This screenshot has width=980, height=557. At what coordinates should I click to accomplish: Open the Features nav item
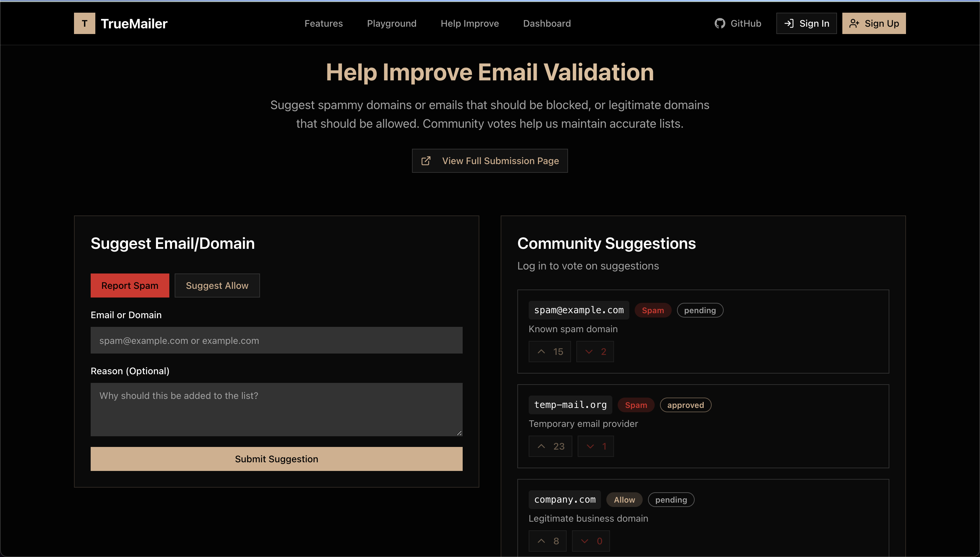[x=323, y=23]
